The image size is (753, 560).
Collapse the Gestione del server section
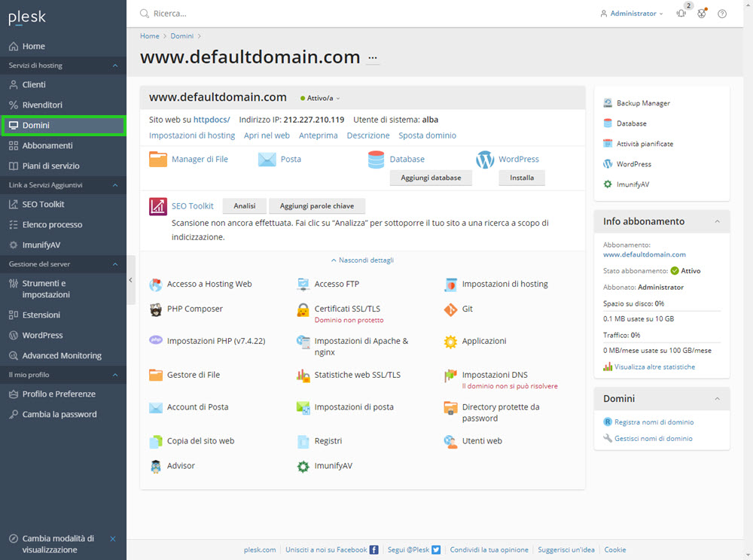pyautogui.click(x=114, y=264)
